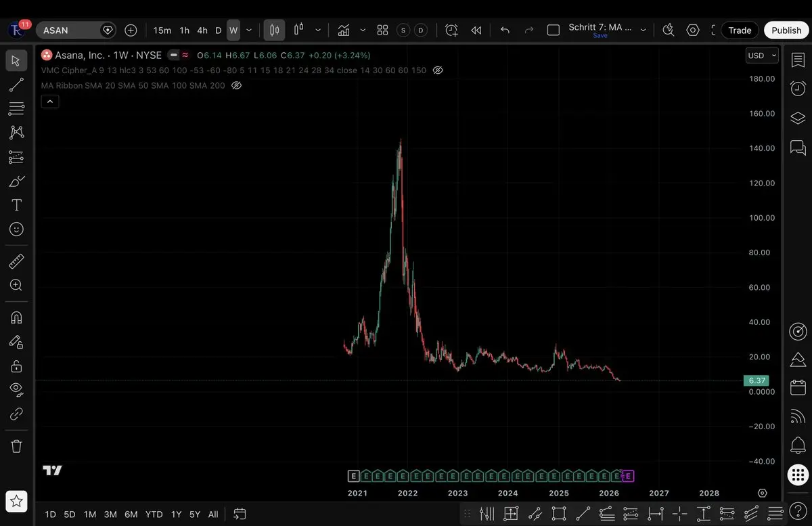The height and width of the screenshot is (526, 812).
Task: Undo the last chart action
Action: point(505,30)
